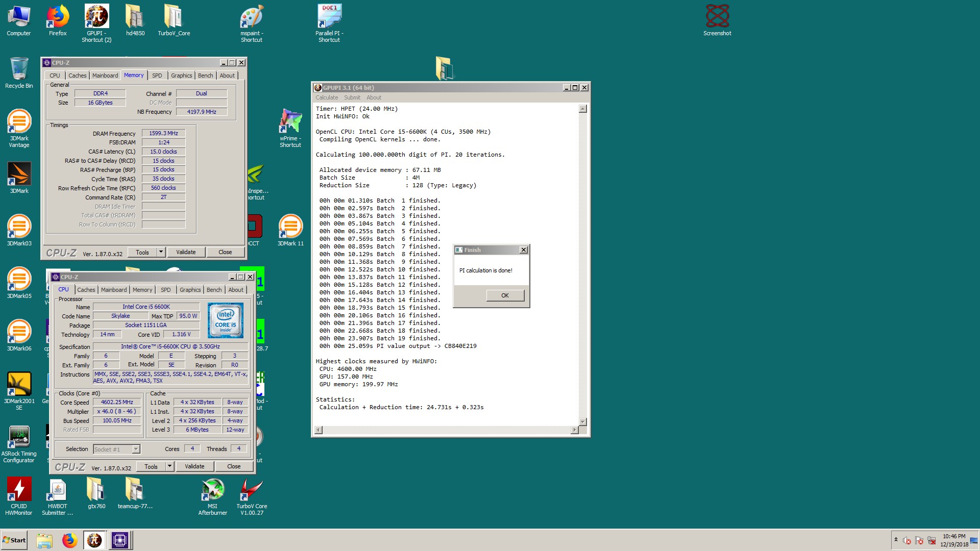Open wPrime shortcut
Image resolution: width=980 pixels, height=551 pixels.
coord(290,129)
